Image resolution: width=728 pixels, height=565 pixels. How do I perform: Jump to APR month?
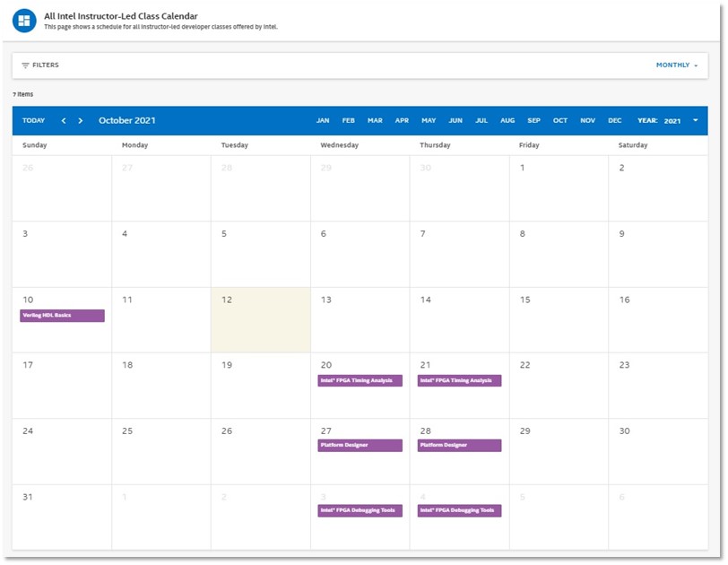[402, 121]
